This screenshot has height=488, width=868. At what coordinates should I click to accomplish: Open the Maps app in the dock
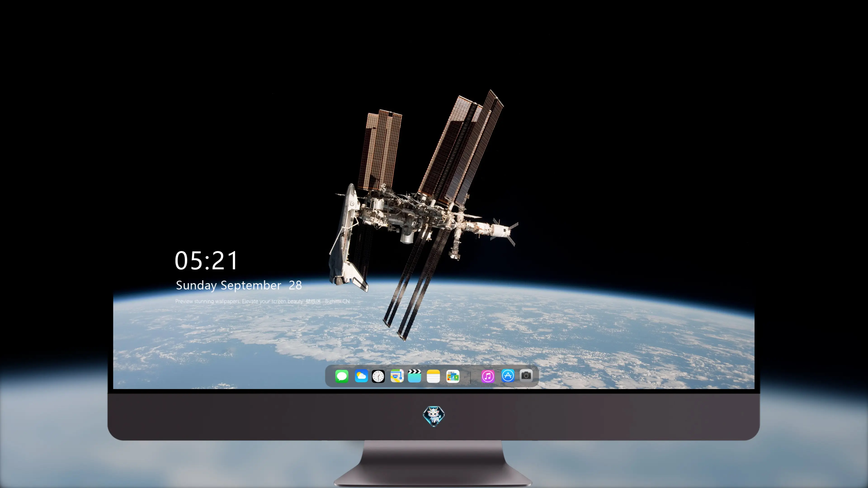[397, 376]
